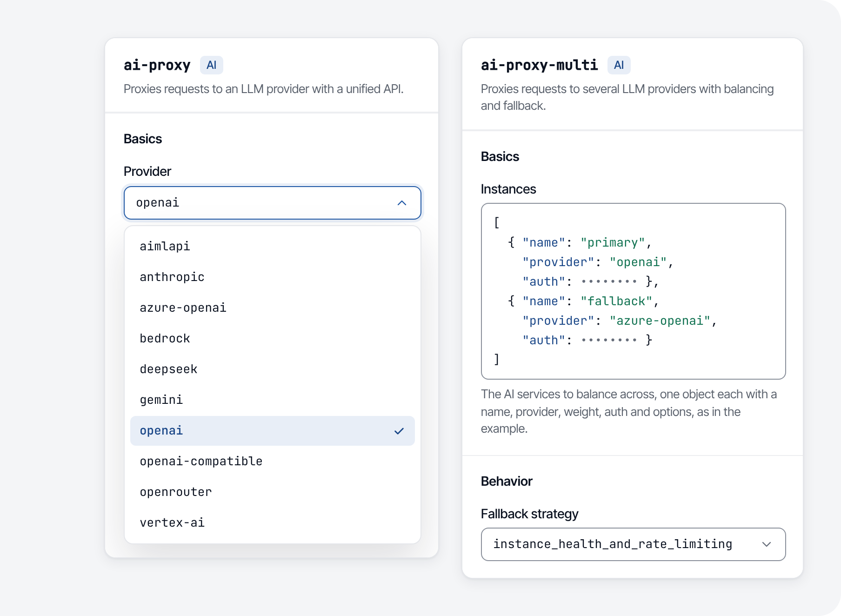Click the Provider field label
This screenshot has width=841, height=616.
(x=147, y=171)
